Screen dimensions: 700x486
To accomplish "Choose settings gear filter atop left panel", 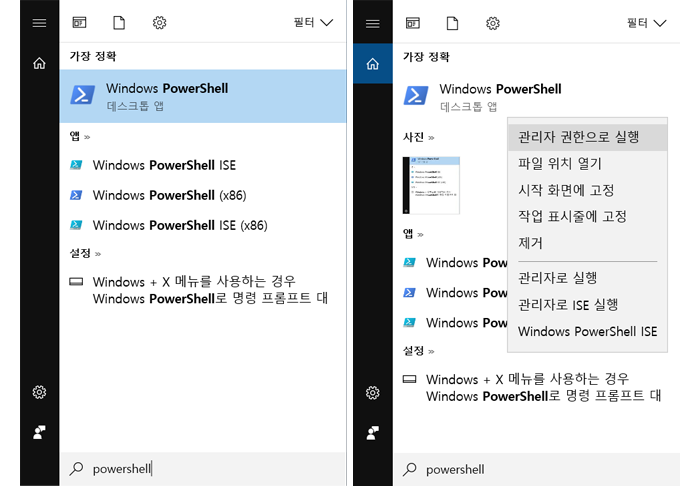I will point(159,22).
